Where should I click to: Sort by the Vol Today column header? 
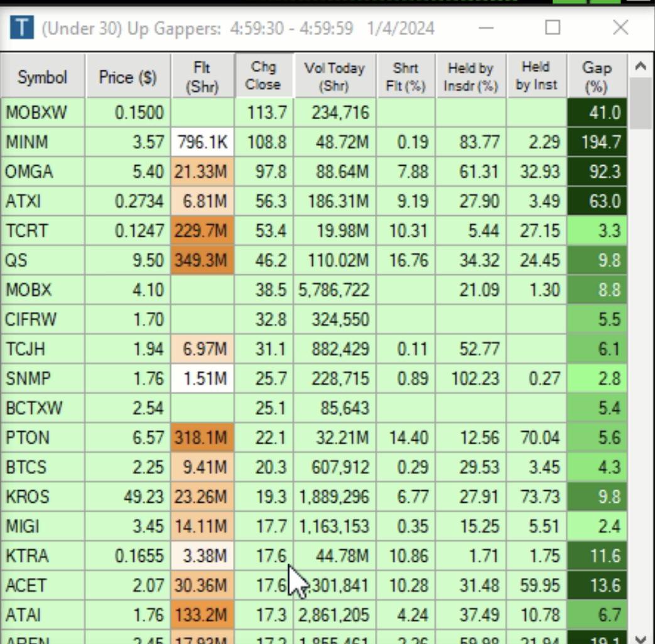click(x=333, y=76)
